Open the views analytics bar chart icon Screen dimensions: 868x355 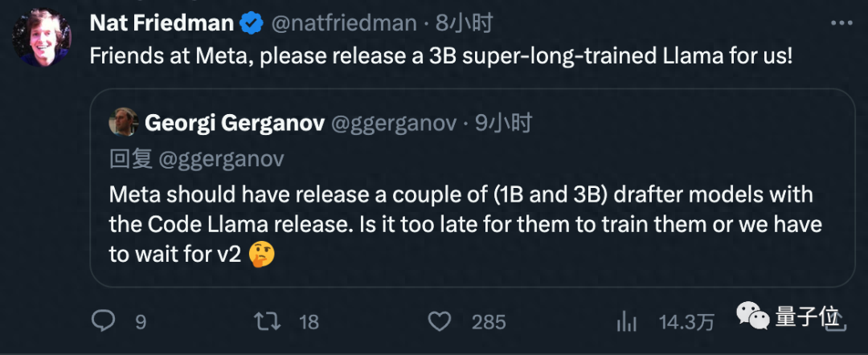coord(626,321)
